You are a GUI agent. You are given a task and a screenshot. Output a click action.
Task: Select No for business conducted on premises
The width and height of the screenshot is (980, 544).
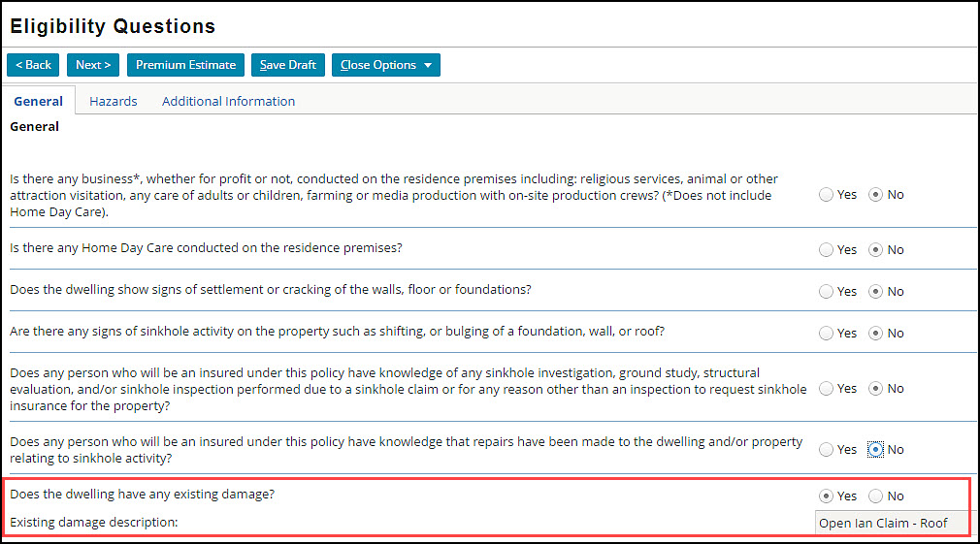click(875, 195)
